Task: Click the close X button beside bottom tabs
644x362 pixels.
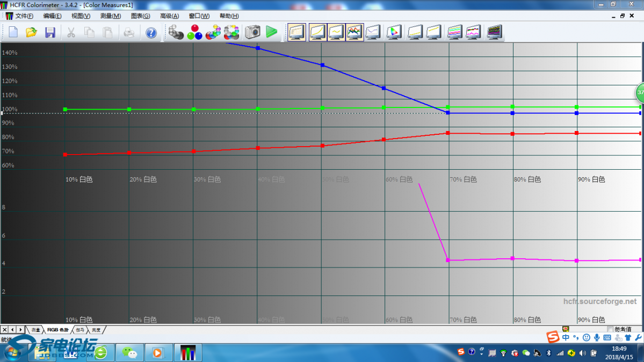Action: pos(5,330)
